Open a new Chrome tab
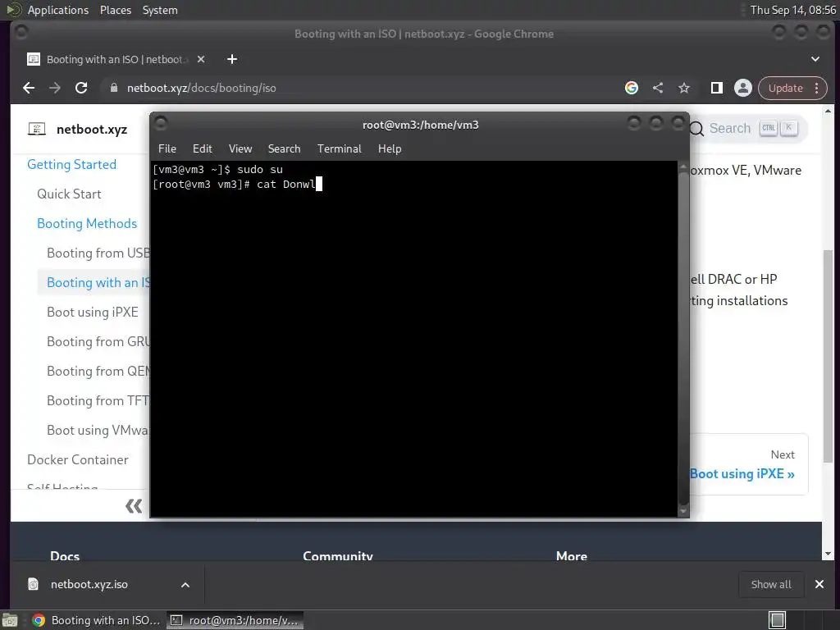Image resolution: width=840 pixels, height=630 pixels. 232,59
